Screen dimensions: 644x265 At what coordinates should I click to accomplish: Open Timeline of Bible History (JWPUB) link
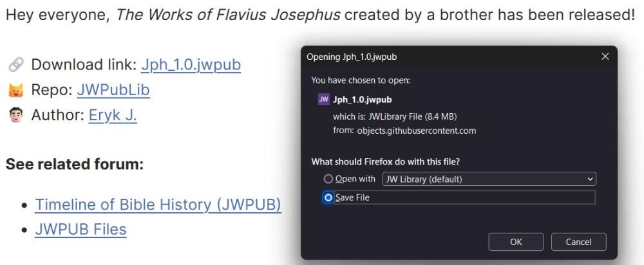[x=158, y=205]
